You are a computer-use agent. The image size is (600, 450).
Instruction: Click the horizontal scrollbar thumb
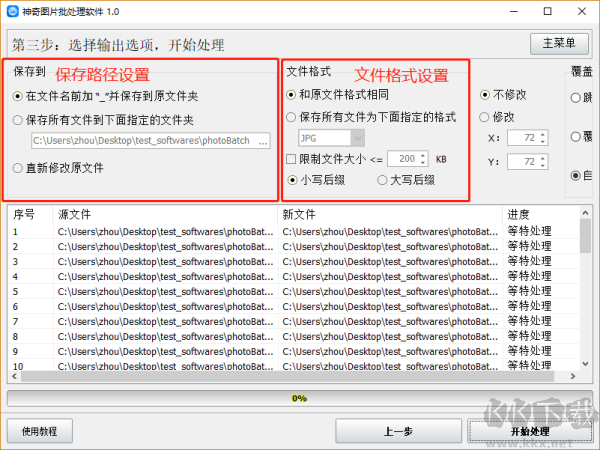[287, 377]
